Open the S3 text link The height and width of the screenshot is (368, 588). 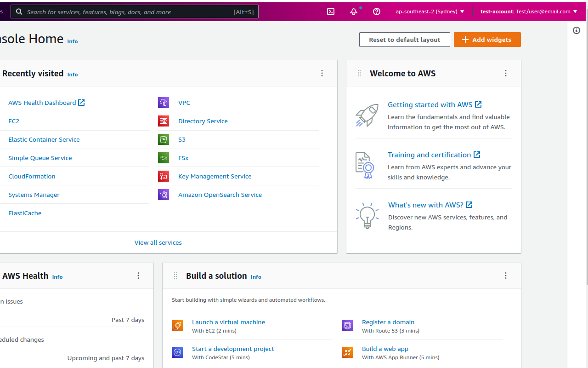182,139
